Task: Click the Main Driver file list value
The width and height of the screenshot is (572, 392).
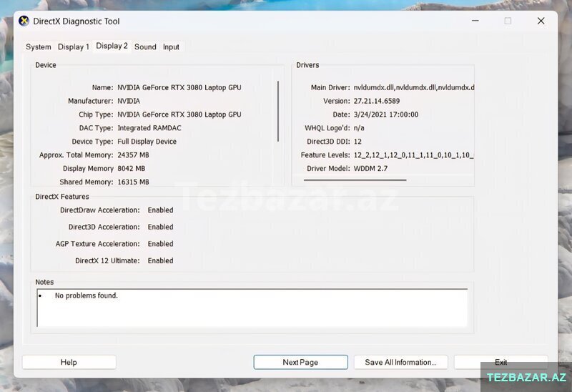Action: 413,87
